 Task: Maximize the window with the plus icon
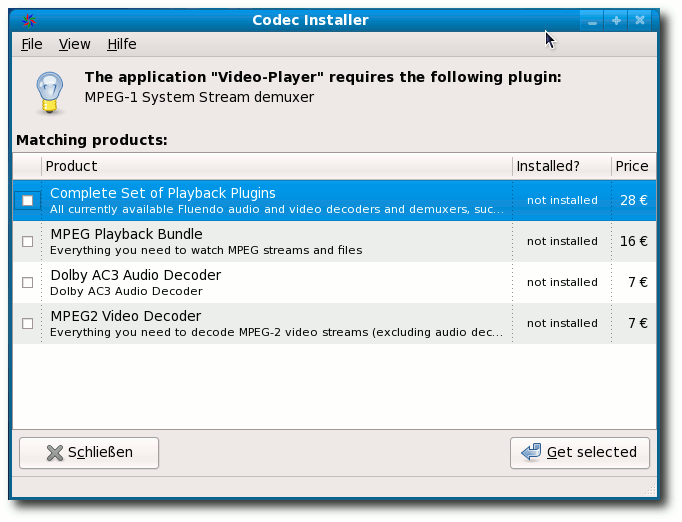tap(616, 20)
